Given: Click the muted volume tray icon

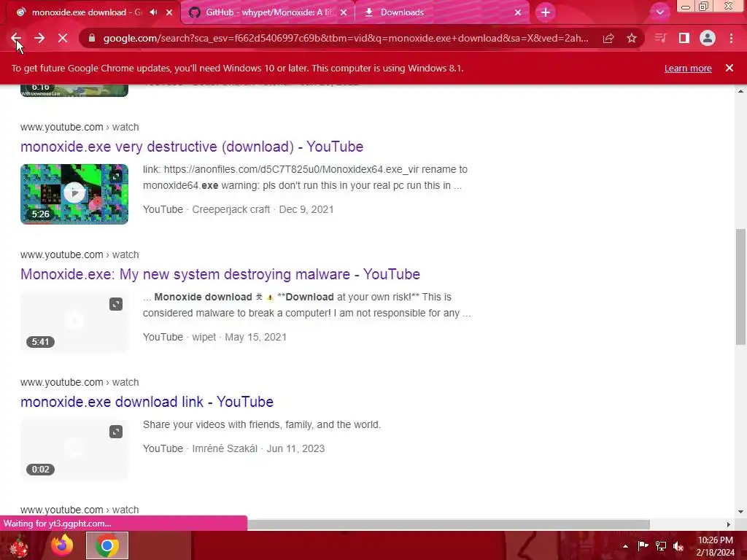Looking at the screenshot, I should [678, 546].
